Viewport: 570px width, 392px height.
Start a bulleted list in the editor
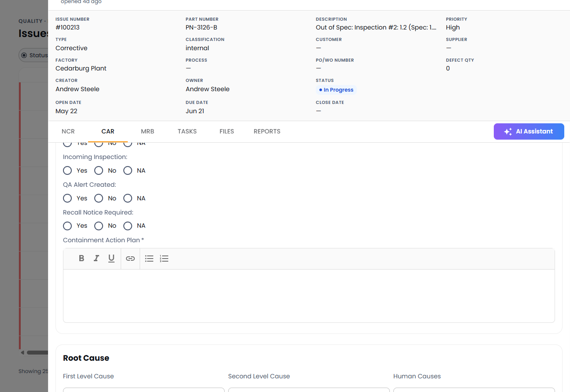point(149,259)
